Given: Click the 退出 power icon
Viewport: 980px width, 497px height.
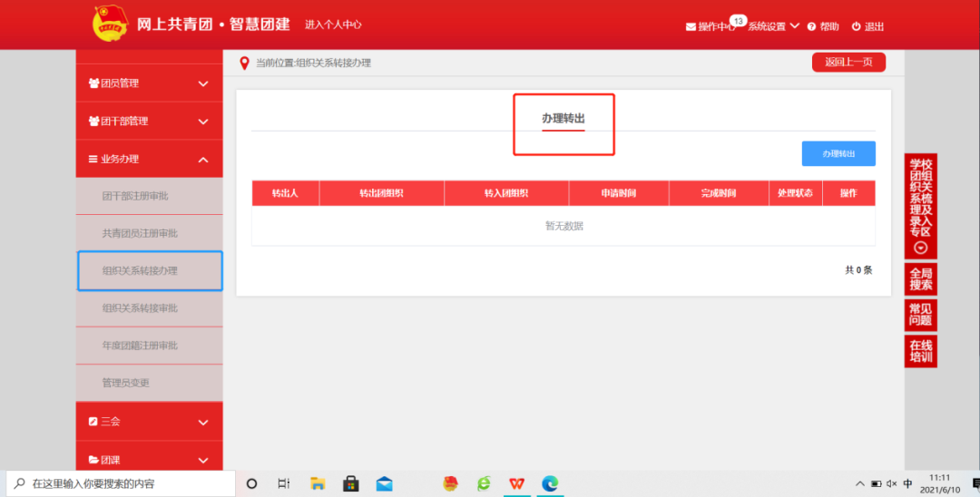Looking at the screenshot, I should (856, 27).
